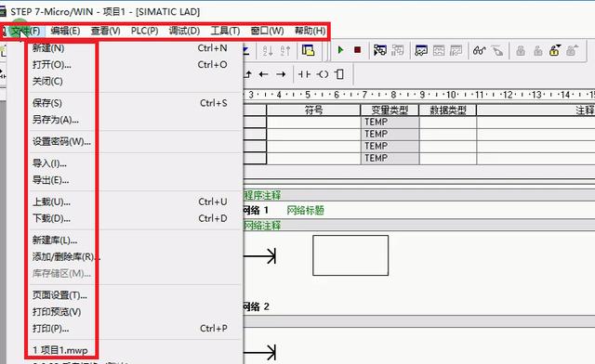The height and width of the screenshot is (364, 595).
Task: Click the green RUN play icon
Action: point(340,49)
